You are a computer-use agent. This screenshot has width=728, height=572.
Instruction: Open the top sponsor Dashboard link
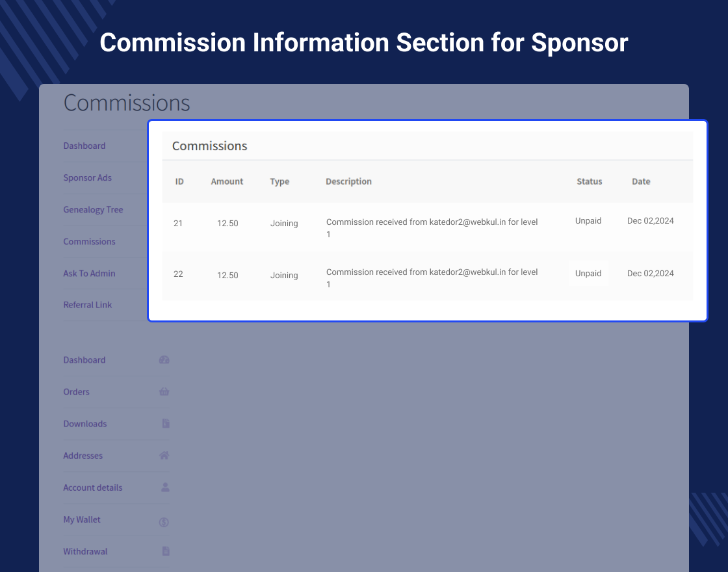point(84,146)
